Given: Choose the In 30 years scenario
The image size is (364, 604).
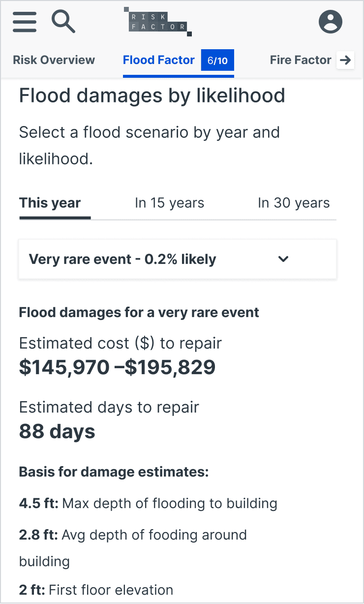Looking at the screenshot, I should [294, 203].
